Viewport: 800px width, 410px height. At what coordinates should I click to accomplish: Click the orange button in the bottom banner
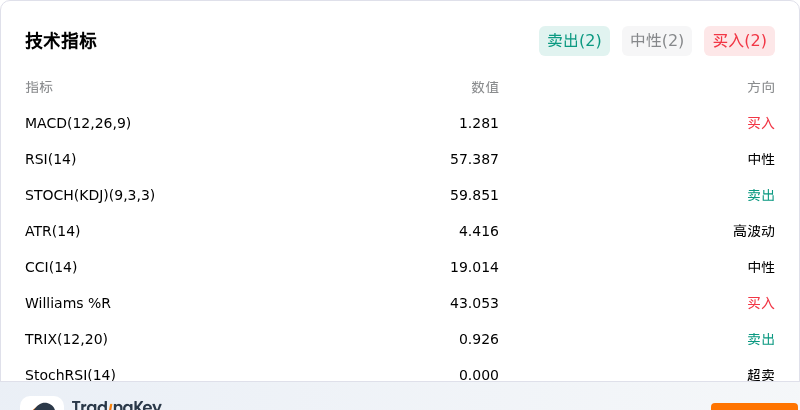pos(755,406)
